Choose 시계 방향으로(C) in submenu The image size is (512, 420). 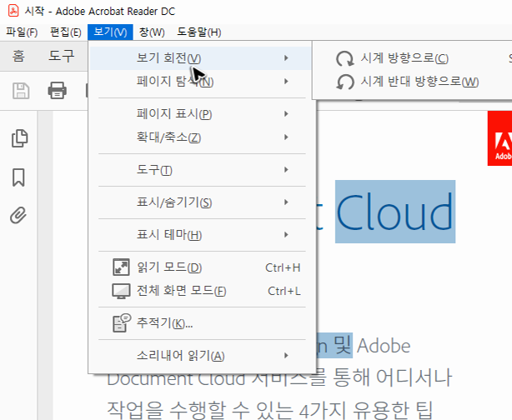(x=404, y=58)
